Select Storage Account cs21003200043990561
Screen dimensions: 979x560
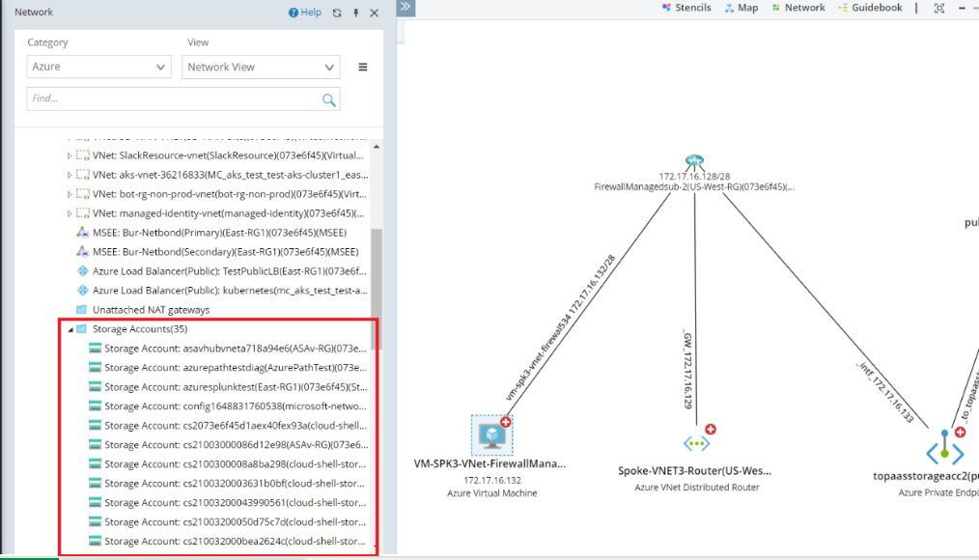point(235,503)
